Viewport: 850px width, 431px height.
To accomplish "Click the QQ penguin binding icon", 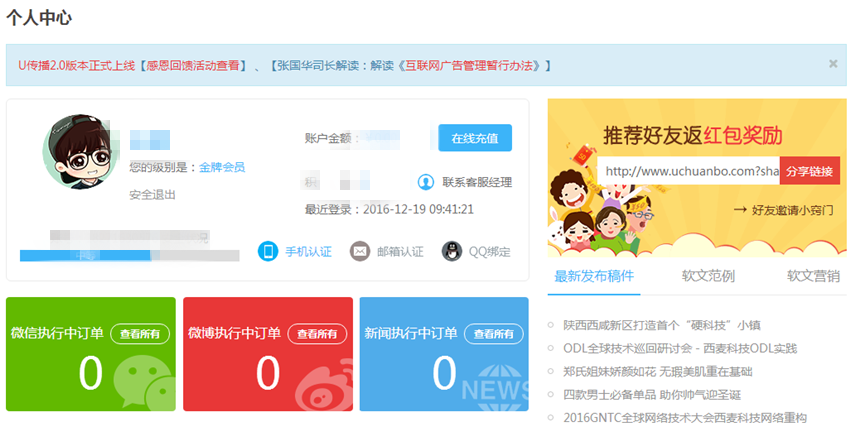I will tap(452, 251).
